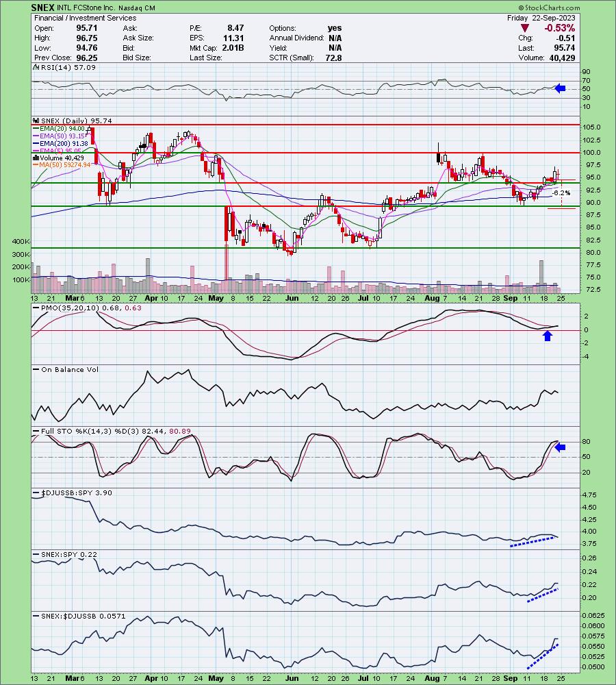Click the Prev Close value 96.25

[x=87, y=58]
